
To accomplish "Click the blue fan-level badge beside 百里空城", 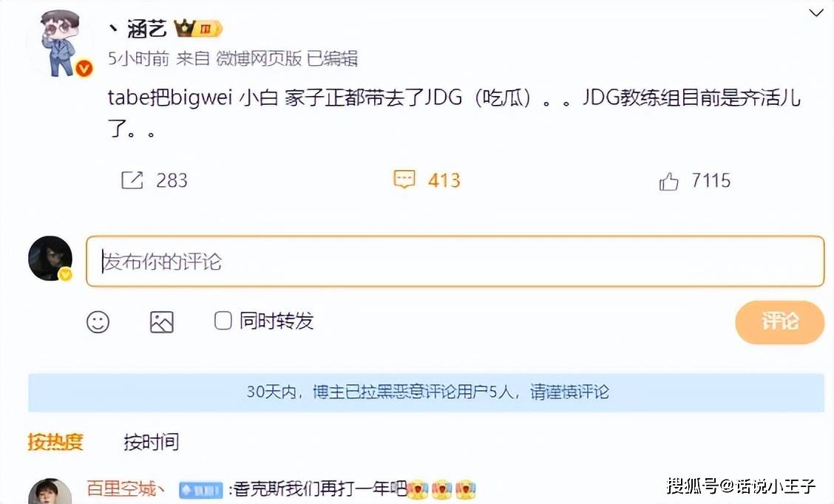I will pos(200,490).
